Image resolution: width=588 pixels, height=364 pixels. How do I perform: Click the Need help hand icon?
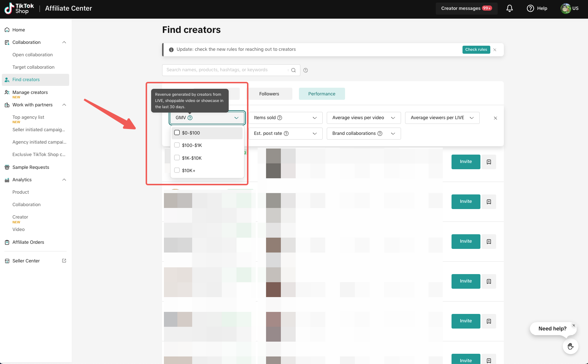tap(570, 346)
